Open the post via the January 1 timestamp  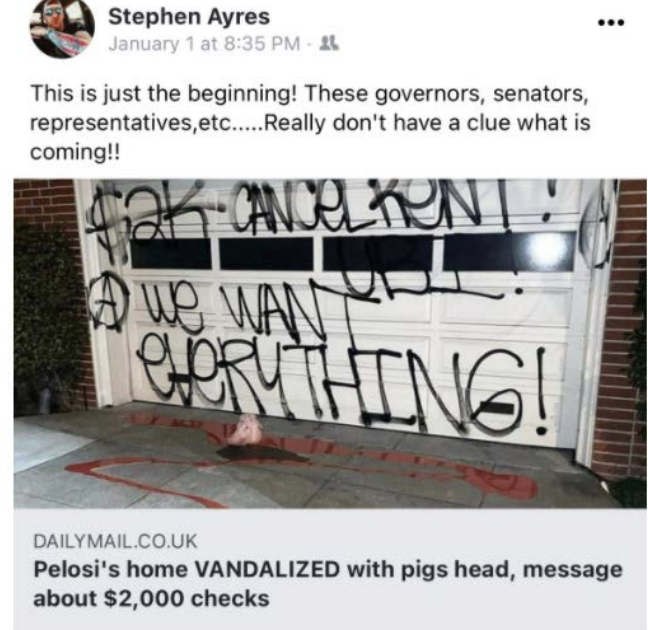pos(204,43)
